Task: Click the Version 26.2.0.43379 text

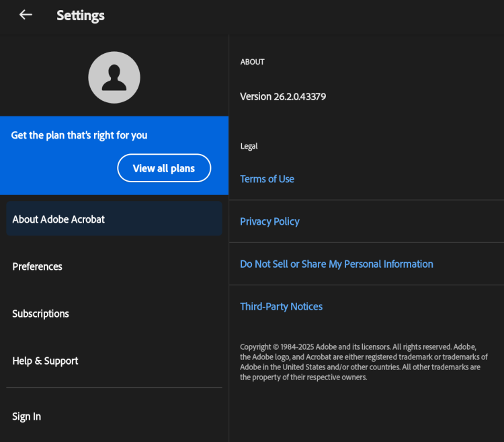Action: coord(283,96)
